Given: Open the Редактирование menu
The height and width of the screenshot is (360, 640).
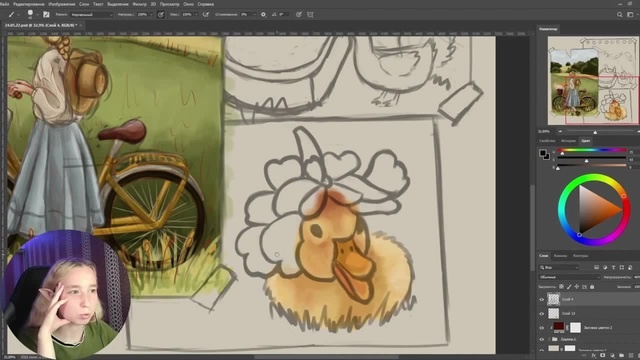Looking at the screenshot, I should point(29,4).
